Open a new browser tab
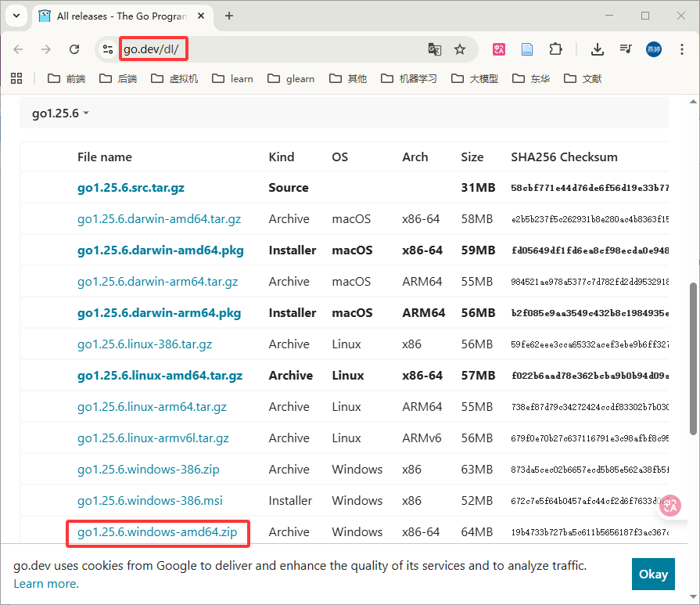The image size is (700, 605). click(229, 16)
